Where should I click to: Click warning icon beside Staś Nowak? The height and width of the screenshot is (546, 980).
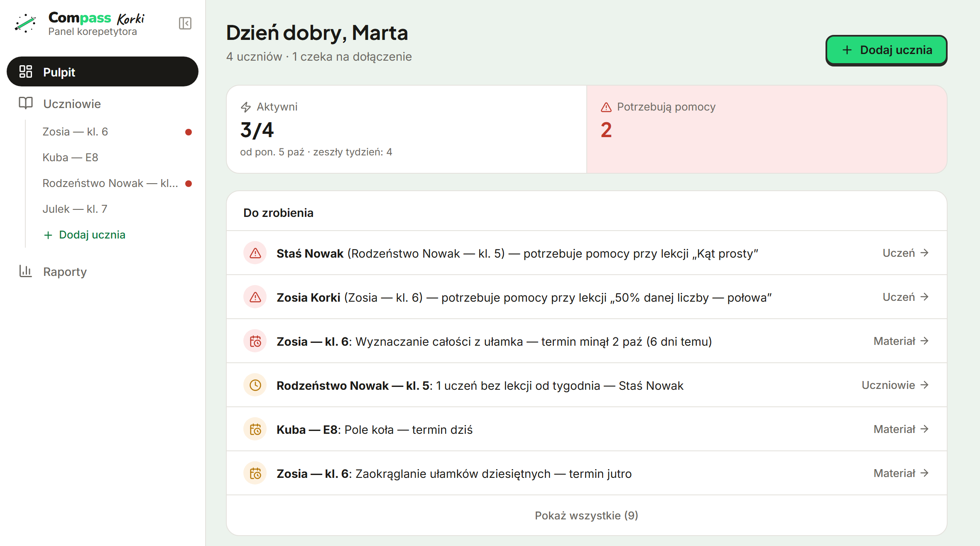255,253
